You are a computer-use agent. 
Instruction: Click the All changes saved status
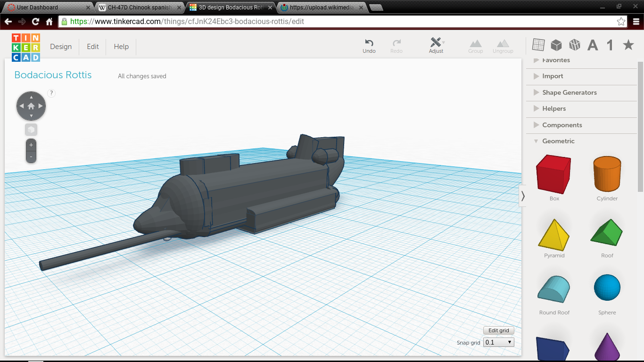click(x=142, y=76)
